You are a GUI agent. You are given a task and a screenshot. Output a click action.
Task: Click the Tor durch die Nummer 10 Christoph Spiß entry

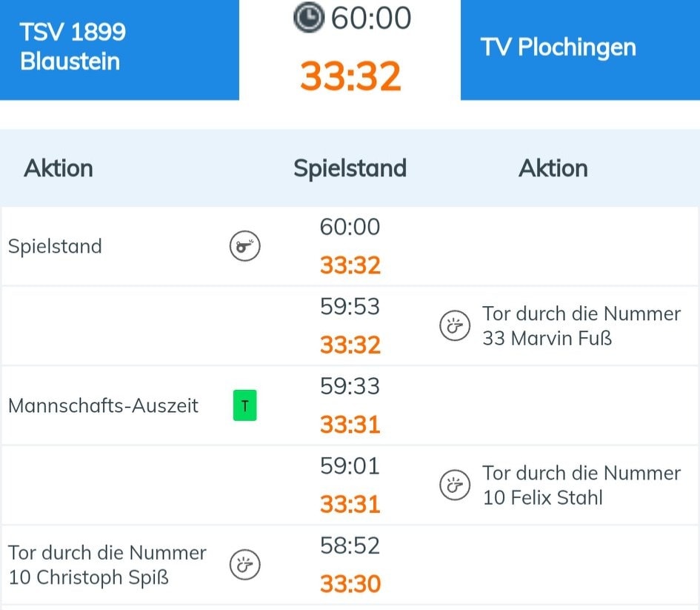107,565
